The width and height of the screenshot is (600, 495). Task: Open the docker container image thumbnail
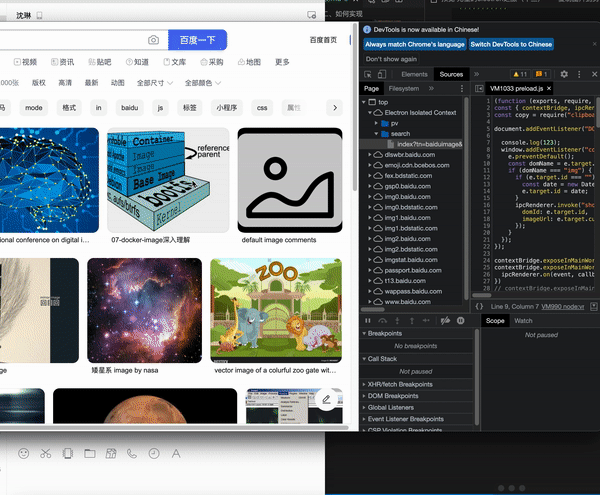pyautogui.click(x=168, y=180)
